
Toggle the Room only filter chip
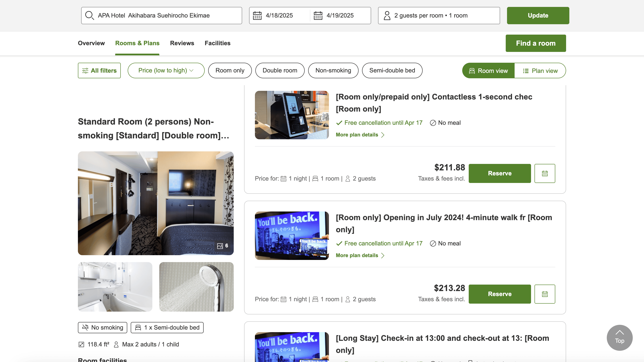230,70
